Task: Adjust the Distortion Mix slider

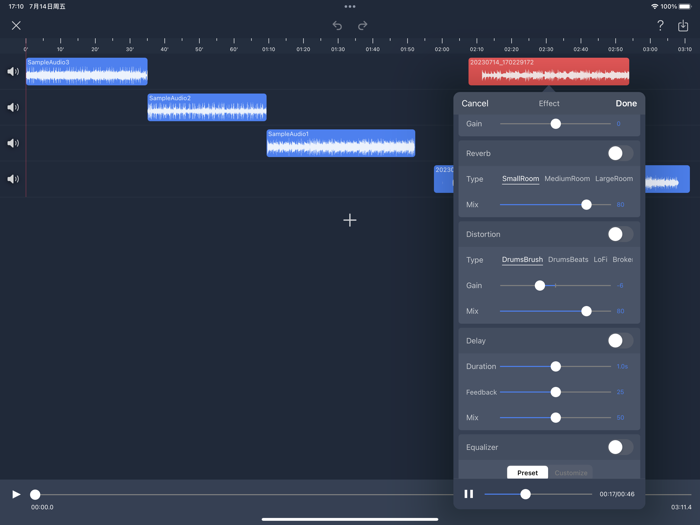Action: click(586, 311)
